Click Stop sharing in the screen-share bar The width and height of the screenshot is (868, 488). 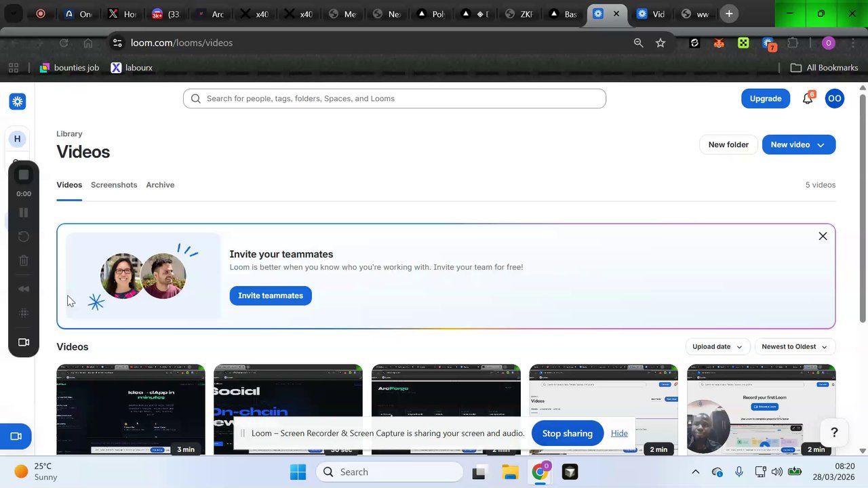[568, 433]
